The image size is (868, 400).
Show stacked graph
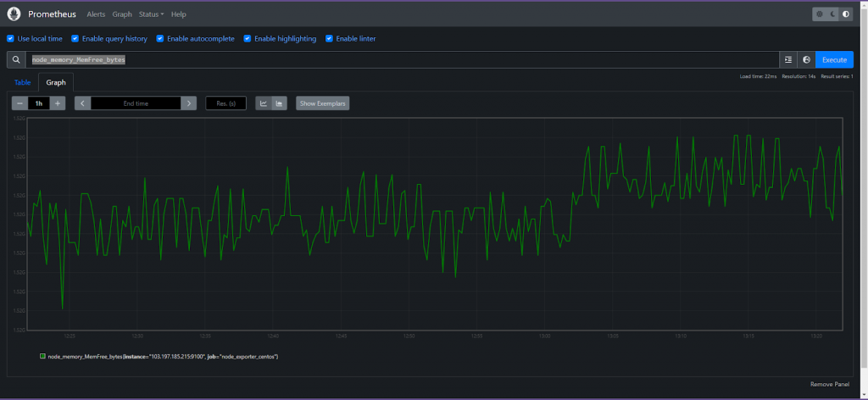(279, 103)
